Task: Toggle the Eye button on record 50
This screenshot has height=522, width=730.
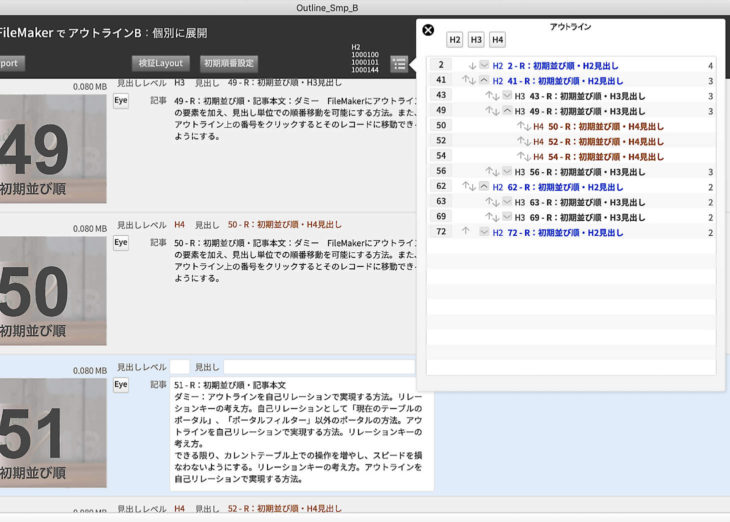Action: 121,243
